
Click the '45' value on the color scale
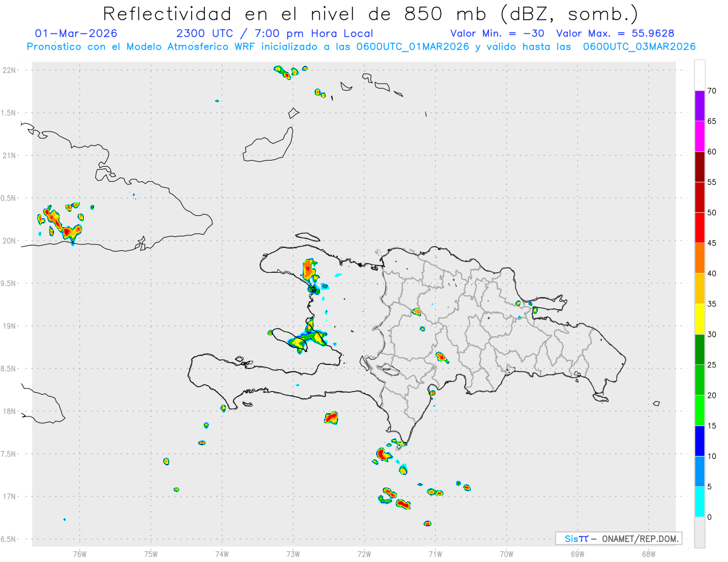(x=712, y=243)
